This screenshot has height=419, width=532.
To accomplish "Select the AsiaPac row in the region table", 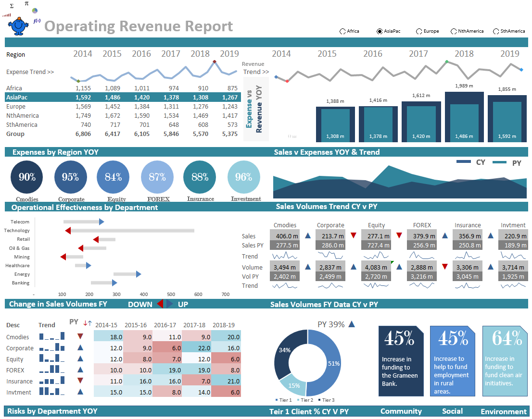I will [20, 97].
